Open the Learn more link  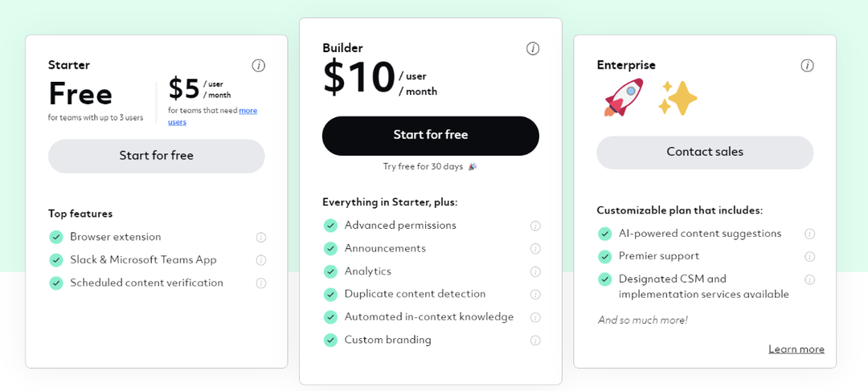point(796,349)
